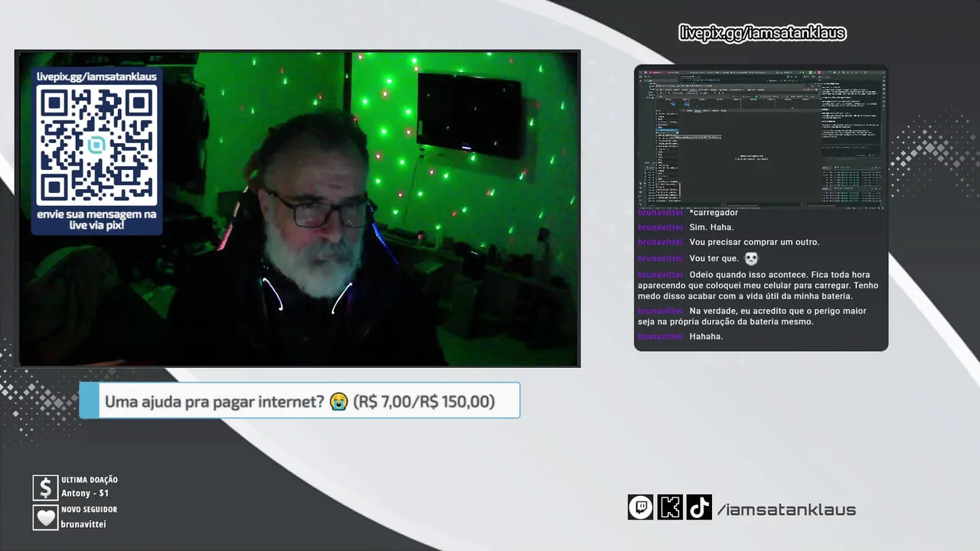This screenshot has width=980, height=551.
Task: Click the crying emoji in the goal bar
Action: coord(338,402)
